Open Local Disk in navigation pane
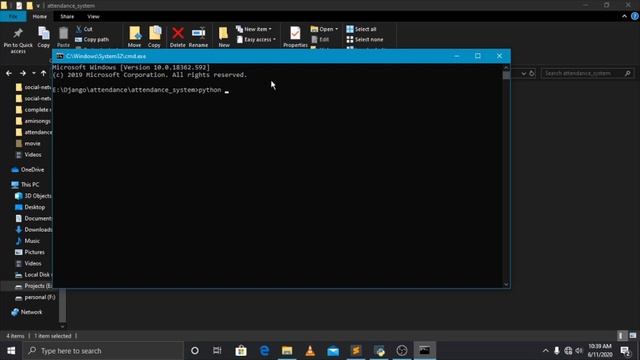Viewport: 640px width, 360px height. pos(33,275)
